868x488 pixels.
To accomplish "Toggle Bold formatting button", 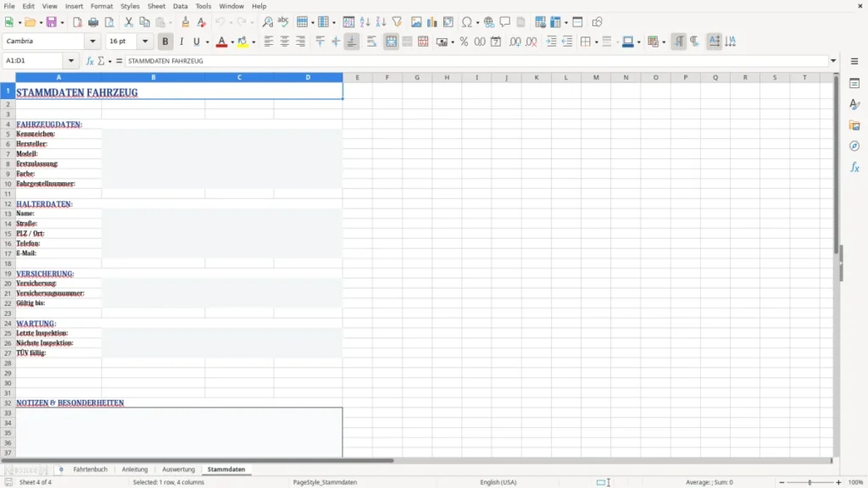I will tap(165, 42).
